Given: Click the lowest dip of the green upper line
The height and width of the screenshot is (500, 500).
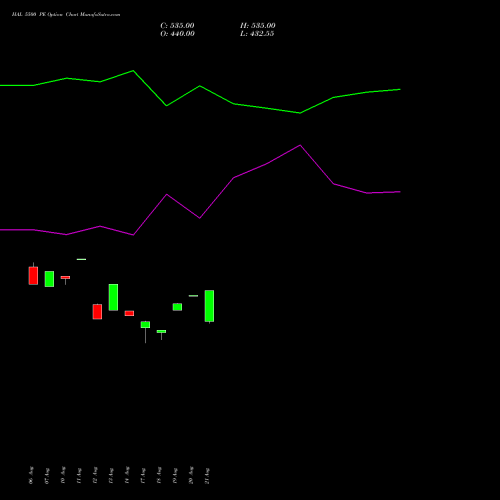Looking at the screenshot, I should click(300, 113).
